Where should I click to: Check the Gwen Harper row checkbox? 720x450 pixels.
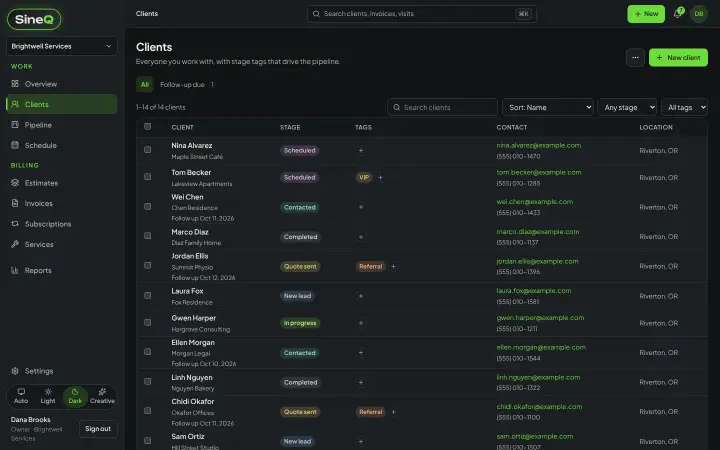pos(147,322)
